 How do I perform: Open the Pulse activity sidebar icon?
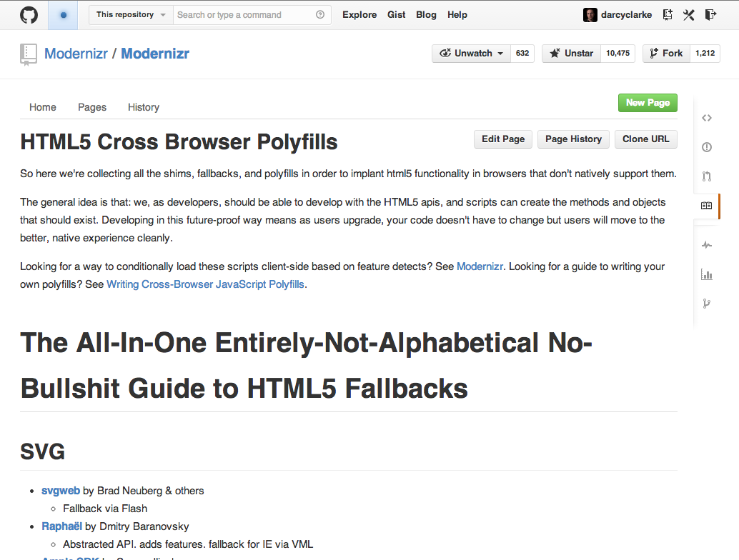(706, 245)
